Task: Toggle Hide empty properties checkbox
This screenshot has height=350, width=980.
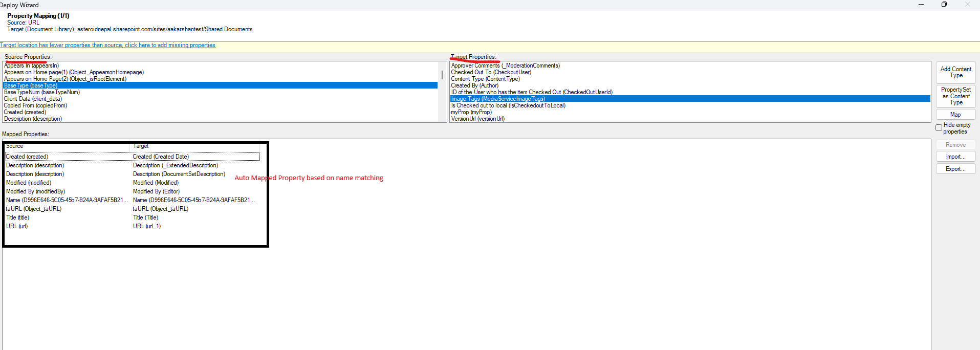Action: pyautogui.click(x=939, y=128)
